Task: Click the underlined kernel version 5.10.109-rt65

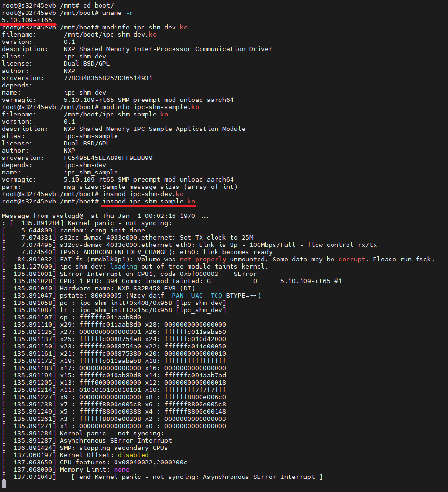Action: click(x=27, y=20)
